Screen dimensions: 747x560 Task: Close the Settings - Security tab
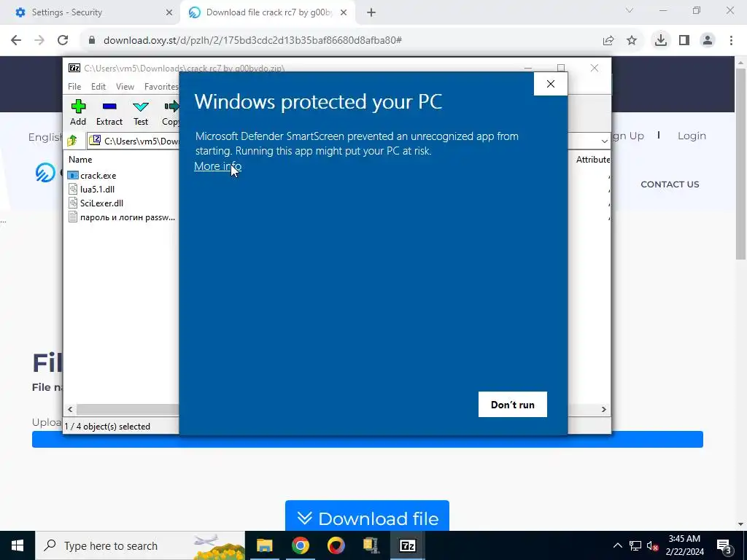point(169,12)
